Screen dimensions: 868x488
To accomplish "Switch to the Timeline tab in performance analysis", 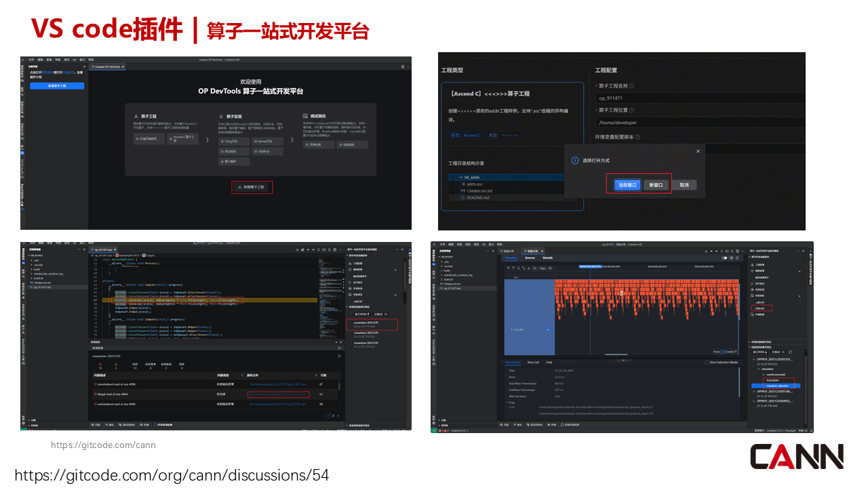I will (x=511, y=258).
